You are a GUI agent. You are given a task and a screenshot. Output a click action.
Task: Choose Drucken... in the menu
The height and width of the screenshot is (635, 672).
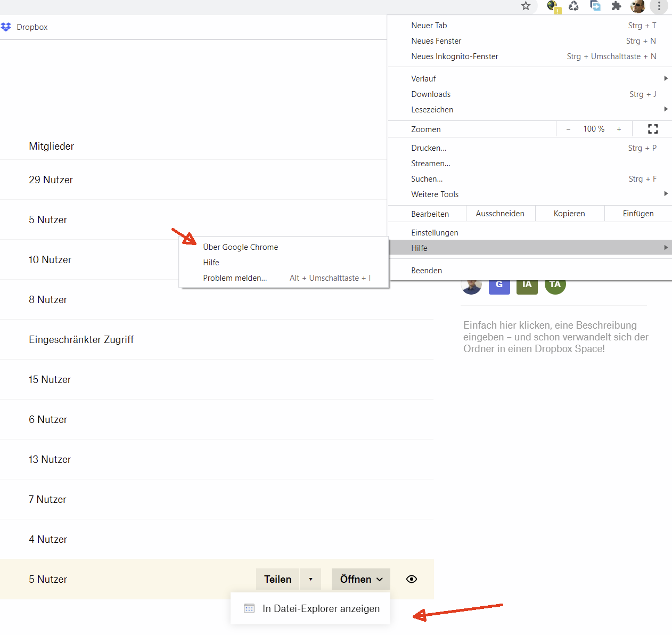(530, 148)
